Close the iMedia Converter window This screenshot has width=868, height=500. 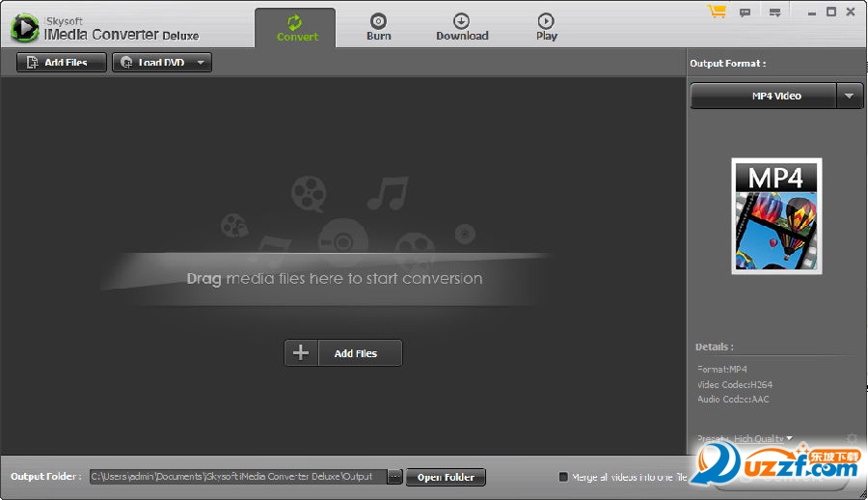point(851,12)
